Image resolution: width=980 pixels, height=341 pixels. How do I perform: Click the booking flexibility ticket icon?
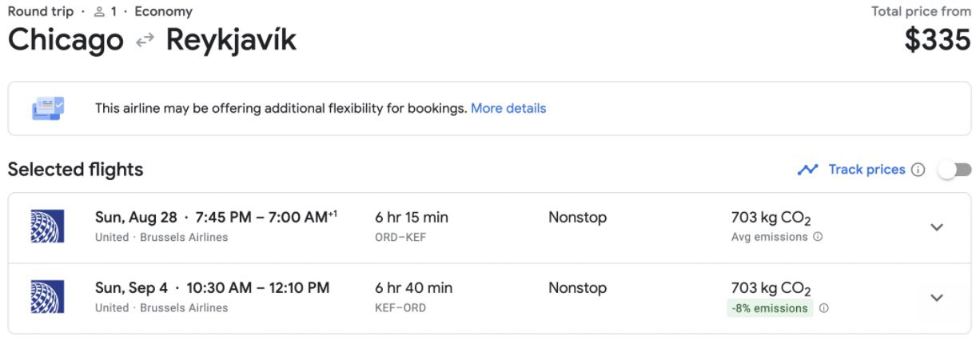pos(47,108)
